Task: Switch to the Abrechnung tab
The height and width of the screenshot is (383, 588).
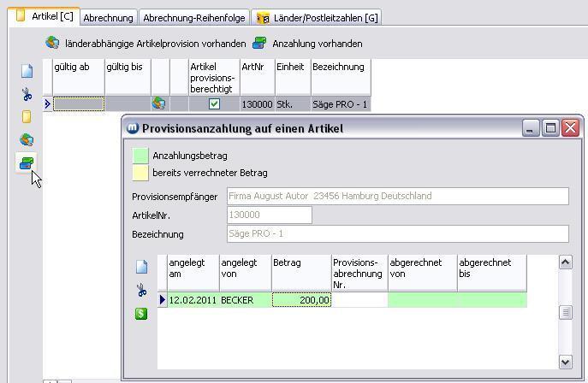Action: (x=109, y=17)
